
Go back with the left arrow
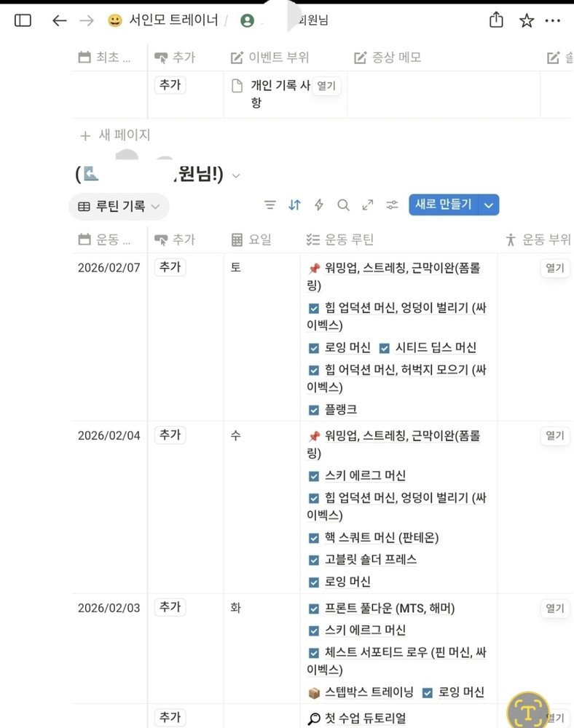tap(60, 20)
